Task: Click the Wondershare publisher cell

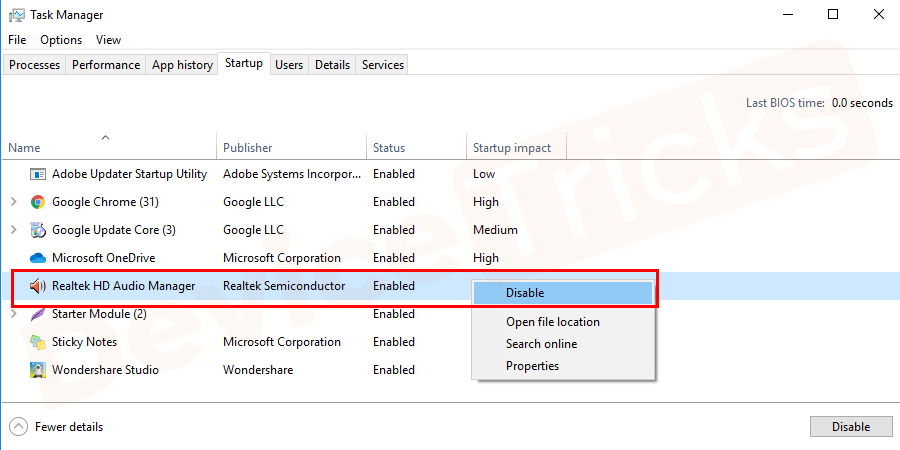Action: [258, 370]
